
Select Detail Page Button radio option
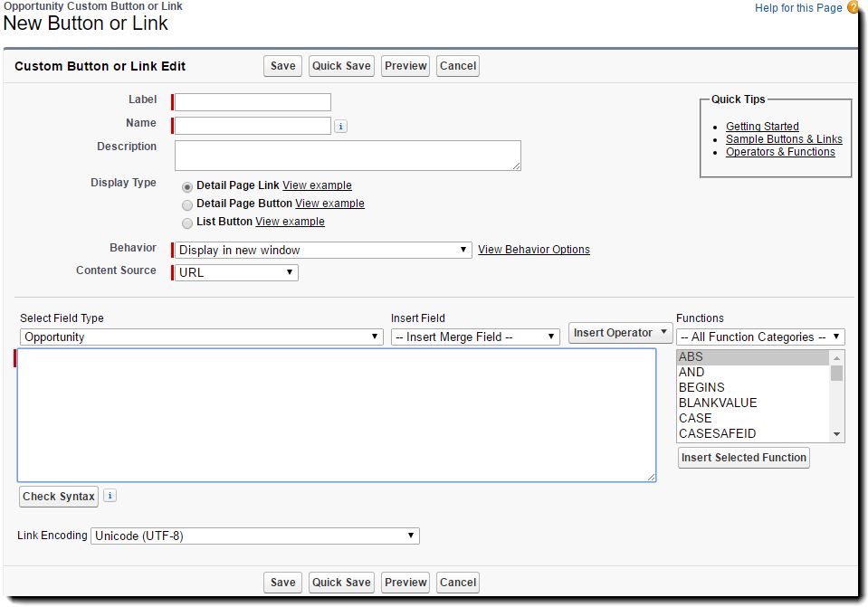pyautogui.click(x=187, y=204)
